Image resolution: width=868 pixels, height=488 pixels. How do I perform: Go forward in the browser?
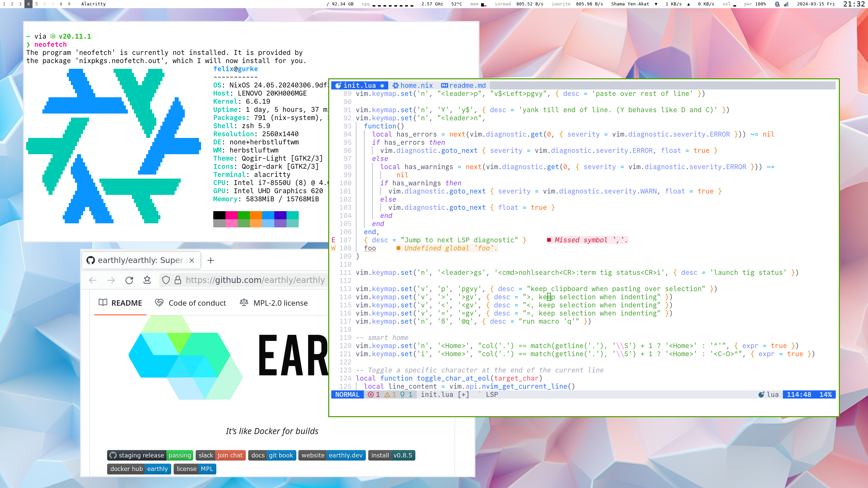111,280
